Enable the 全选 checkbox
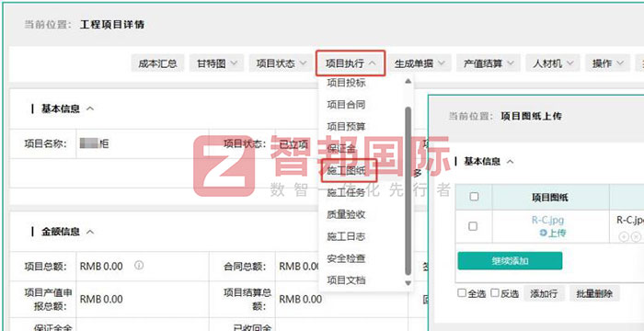Viewport: 644px width, 331px height. [x=462, y=292]
